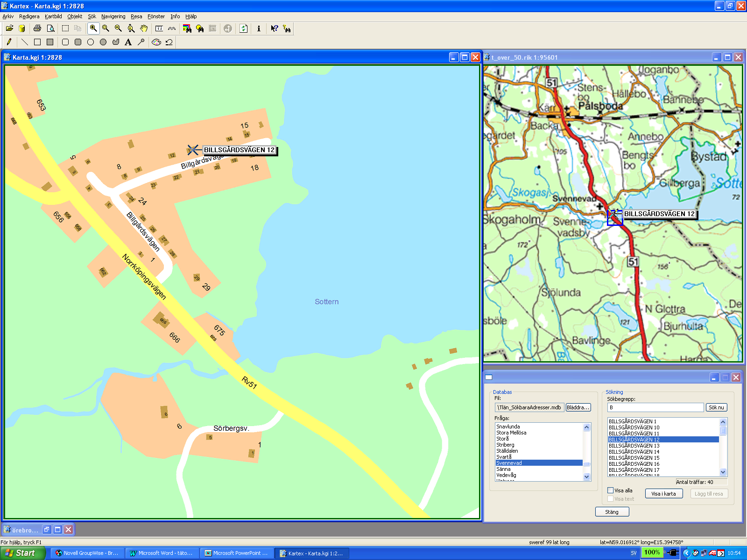Click into the Sökbegrepp search field
The image size is (747, 560).
(x=655, y=407)
